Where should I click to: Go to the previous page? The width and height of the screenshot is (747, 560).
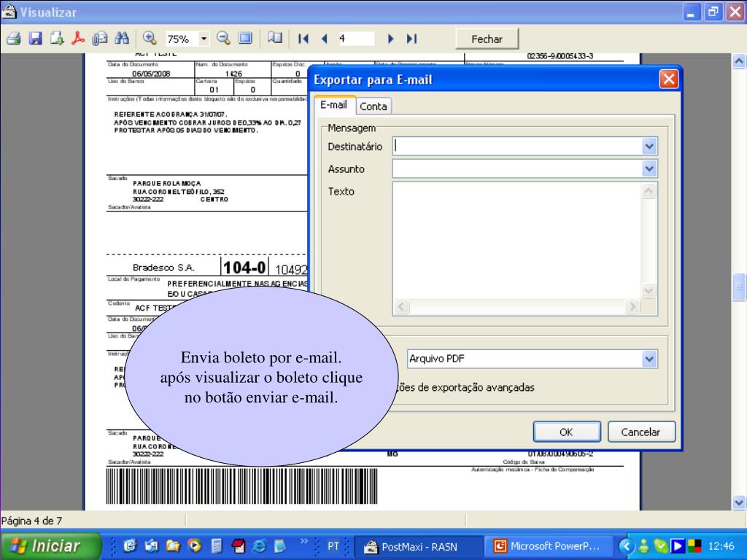pos(325,39)
